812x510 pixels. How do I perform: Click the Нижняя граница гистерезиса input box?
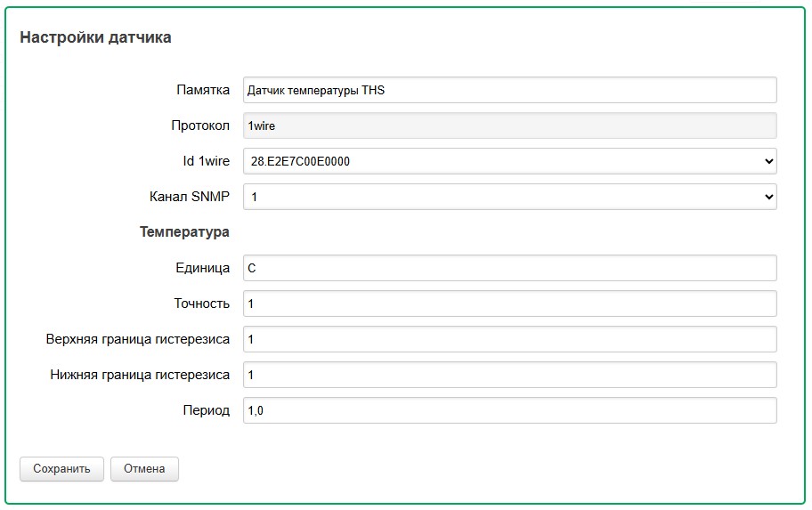(x=509, y=375)
